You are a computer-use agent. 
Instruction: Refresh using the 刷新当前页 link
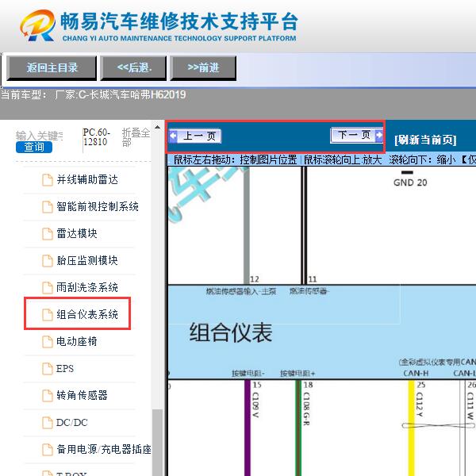click(425, 140)
